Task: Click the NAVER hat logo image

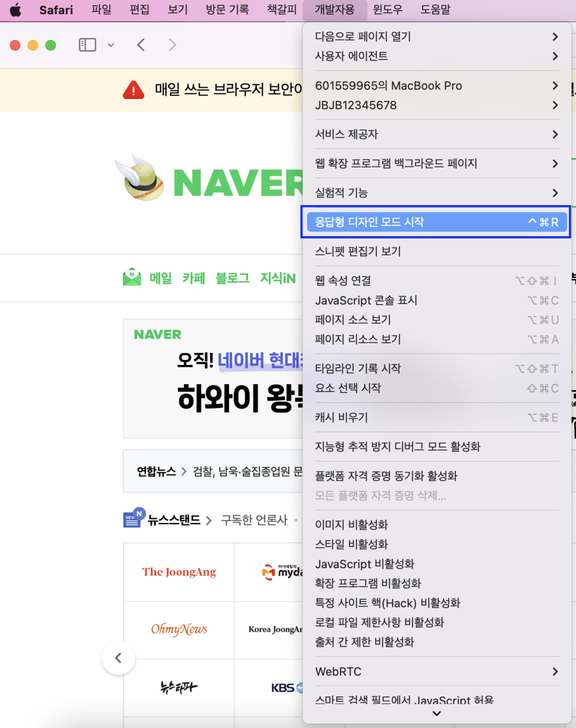Action: coord(141,178)
